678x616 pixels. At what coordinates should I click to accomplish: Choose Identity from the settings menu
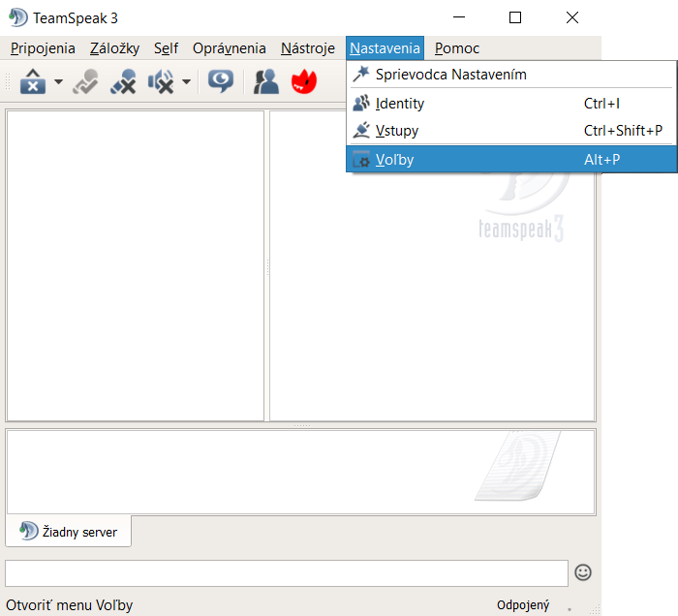(511, 104)
